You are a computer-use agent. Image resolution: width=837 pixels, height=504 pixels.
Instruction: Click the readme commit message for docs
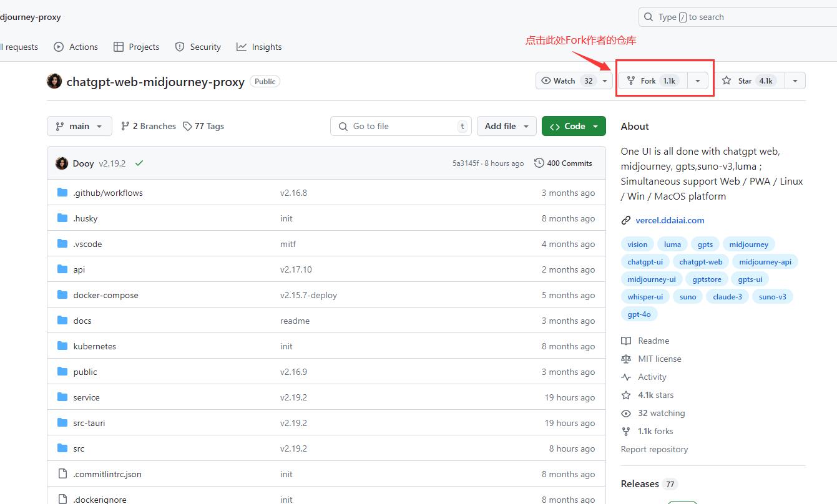(295, 321)
